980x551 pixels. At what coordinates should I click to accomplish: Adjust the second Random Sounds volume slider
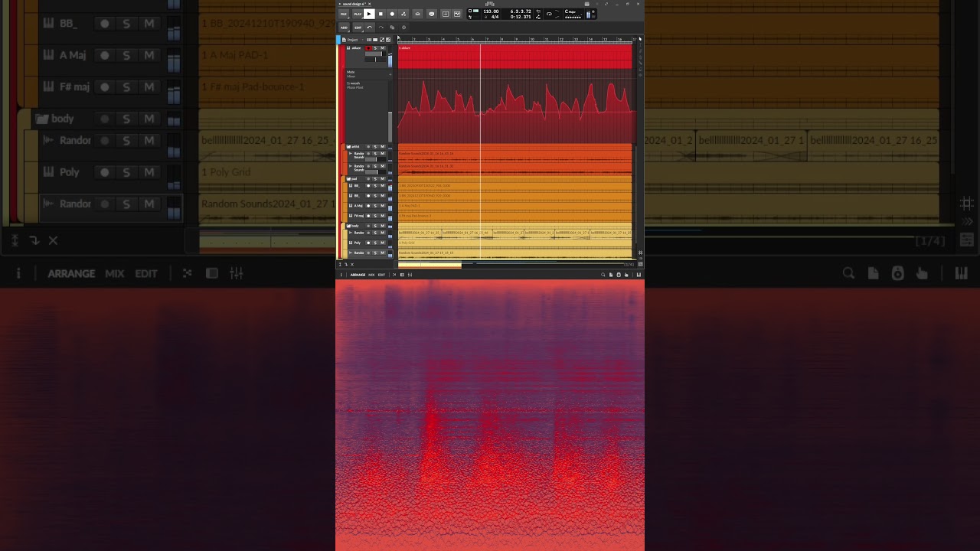tap(375, 172)
